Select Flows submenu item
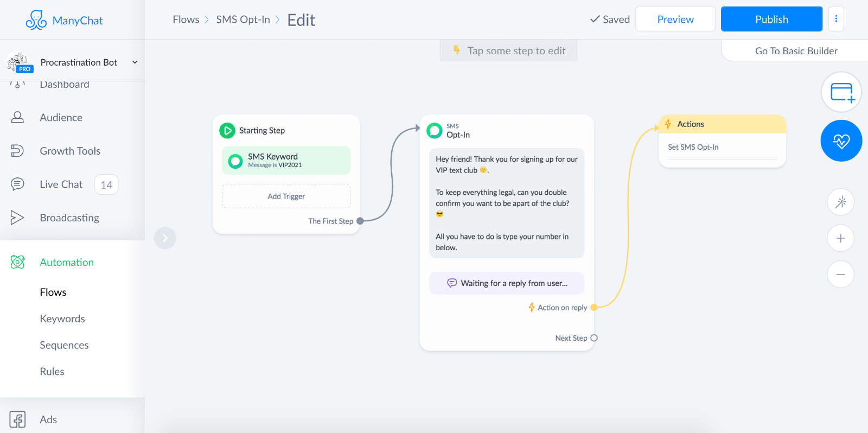Screen dimensions: 868x433 [x=53, y=292]
